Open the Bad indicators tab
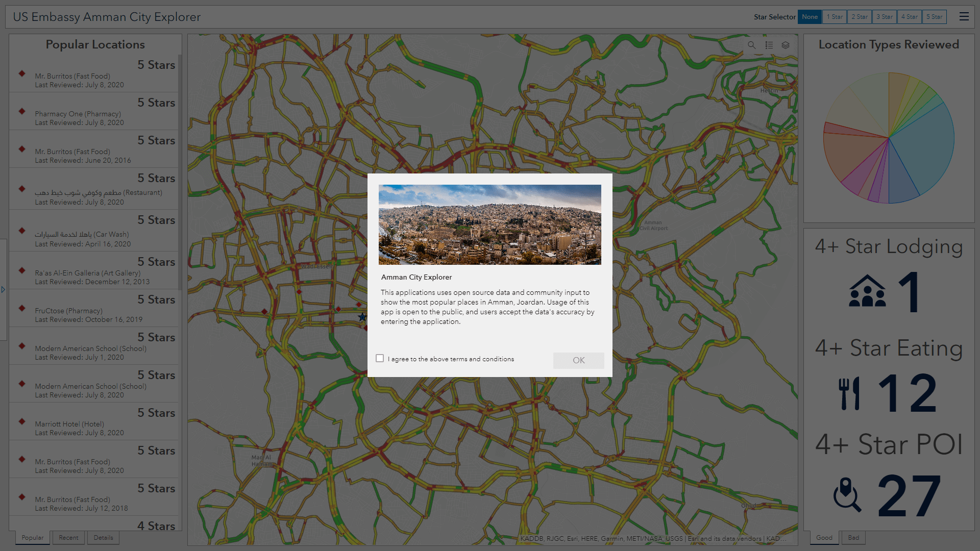 coord(853,538)
